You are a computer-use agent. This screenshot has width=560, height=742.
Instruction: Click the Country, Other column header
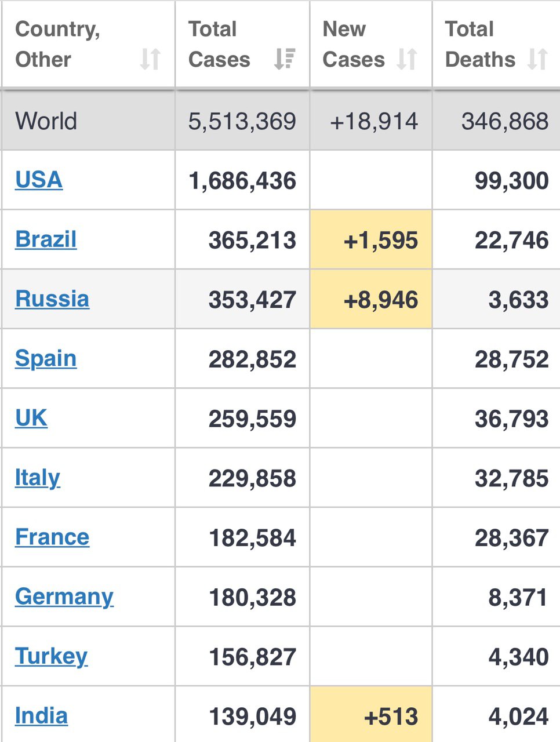click(x=88, y=44)
